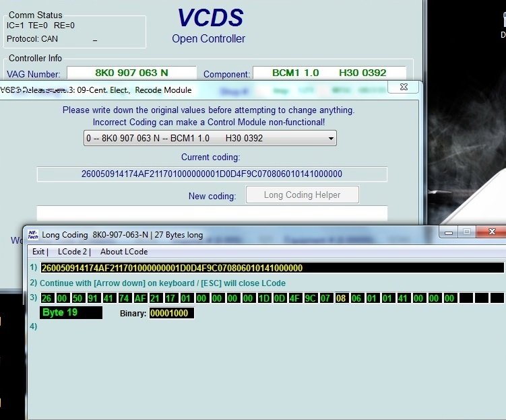Screen dimensions: 506x420
Task: Maximize the Long Coding window
Action: pyautogui.click(x=467, y=232)
